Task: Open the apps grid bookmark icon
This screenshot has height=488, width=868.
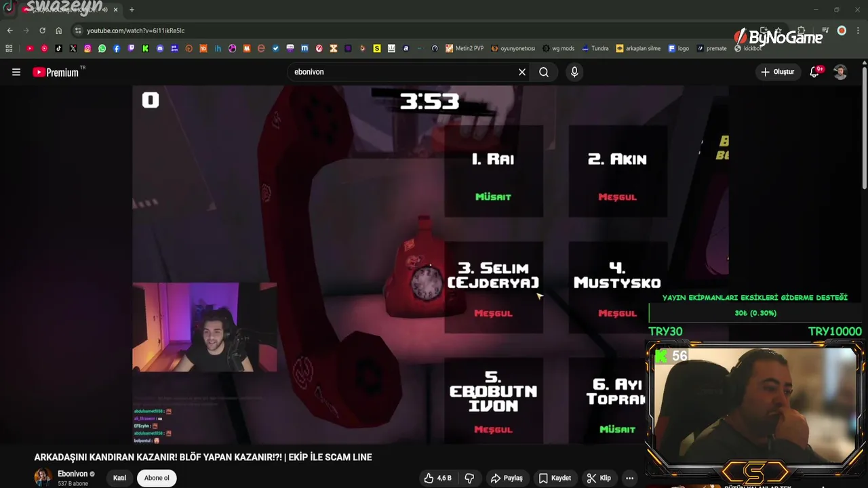Action: [9, 49]
